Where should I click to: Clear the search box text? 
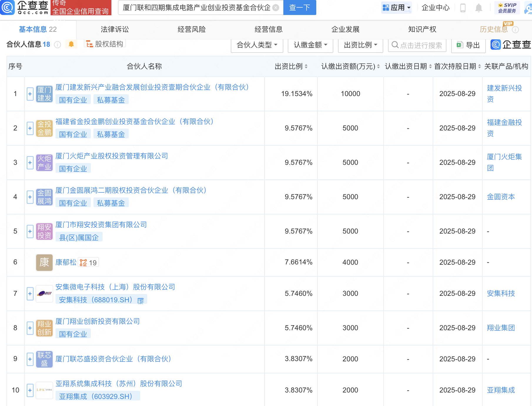276,8
